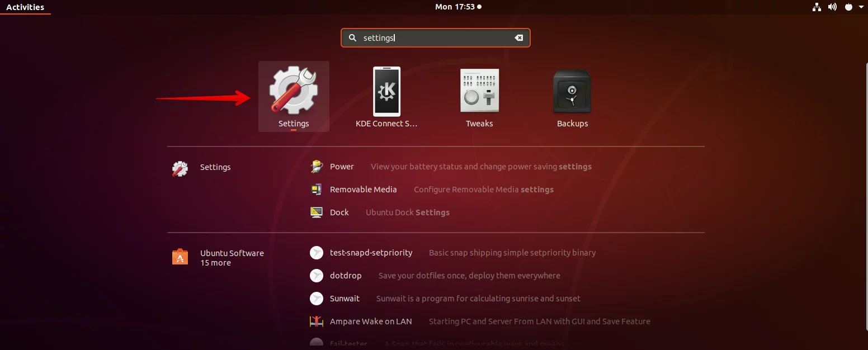The width and height of the screenshot is (868, 350).
Task: Select the Dock result label
Action: pos(339,212)
